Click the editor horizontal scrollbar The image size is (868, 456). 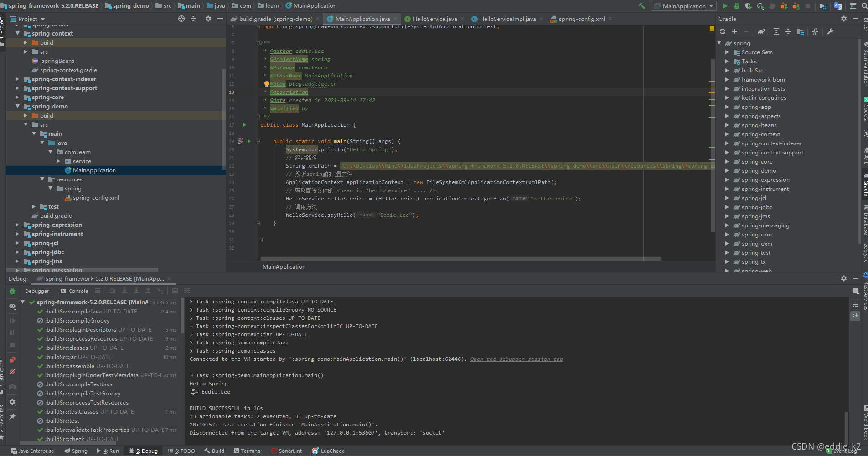pyautogui.click(x=460, y=259)
